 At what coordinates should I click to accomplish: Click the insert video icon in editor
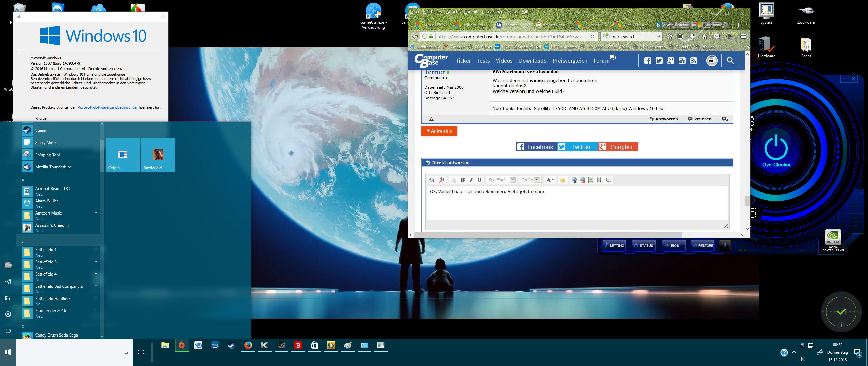(599, 180)
